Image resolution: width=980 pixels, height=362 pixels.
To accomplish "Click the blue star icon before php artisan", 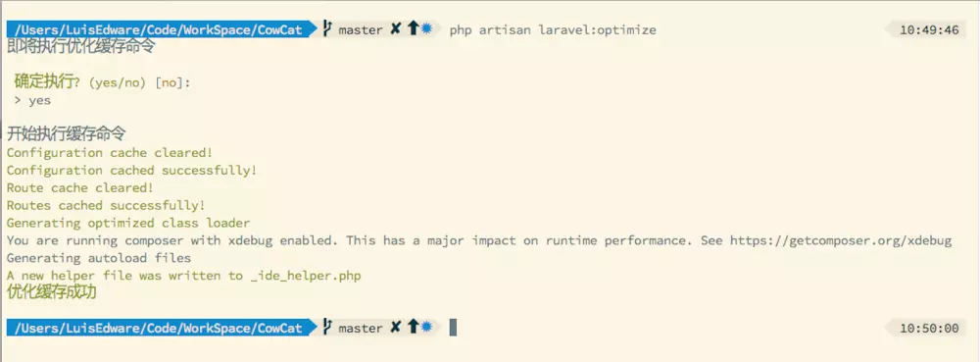I will point(426,28).
